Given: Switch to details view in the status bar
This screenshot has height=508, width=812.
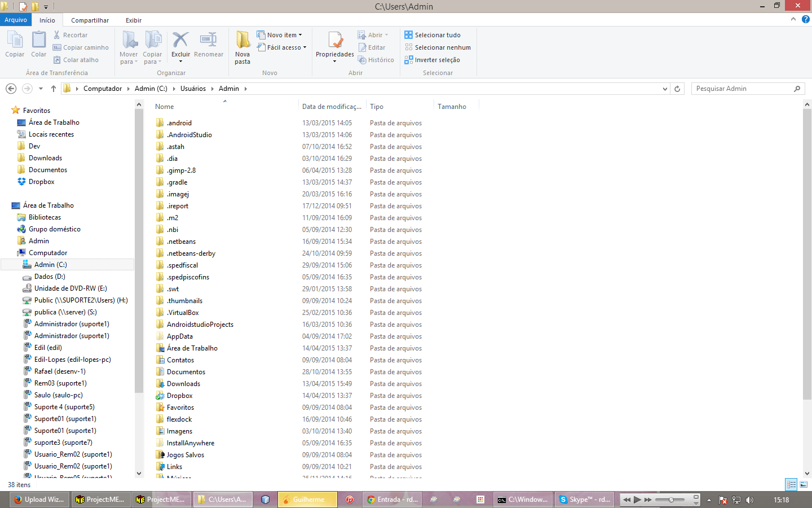Looking at the screenshot, I should [x=791, y=484].
